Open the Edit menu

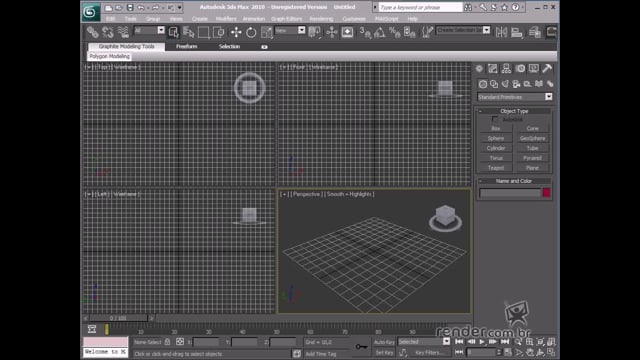click(111, 19)
